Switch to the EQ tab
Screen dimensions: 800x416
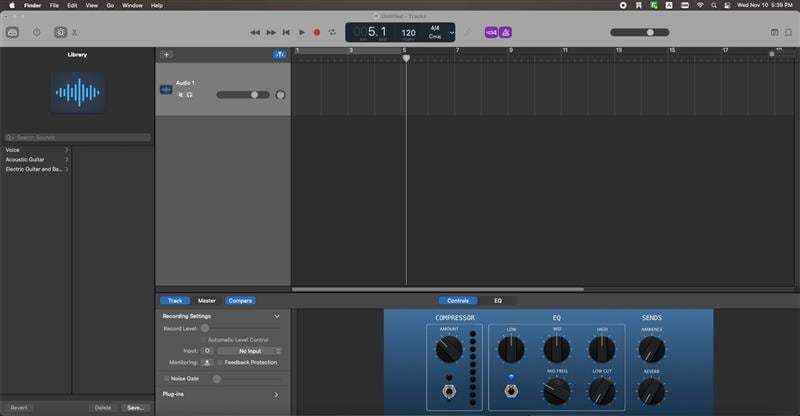coord(498,301)
